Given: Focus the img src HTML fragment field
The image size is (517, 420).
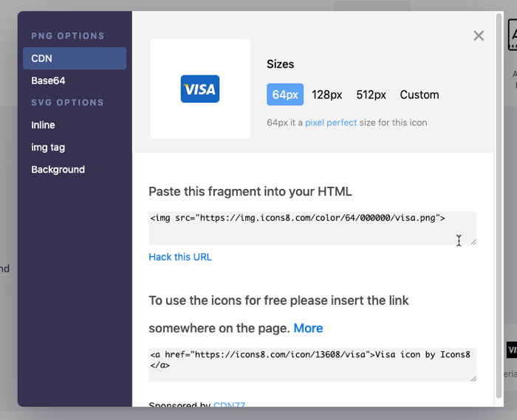Looking at the screenshot, I should [312, 228].
